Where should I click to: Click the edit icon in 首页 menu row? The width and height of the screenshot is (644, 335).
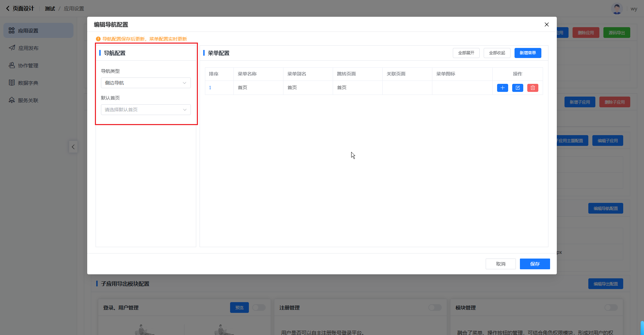(x=518, y=88)
